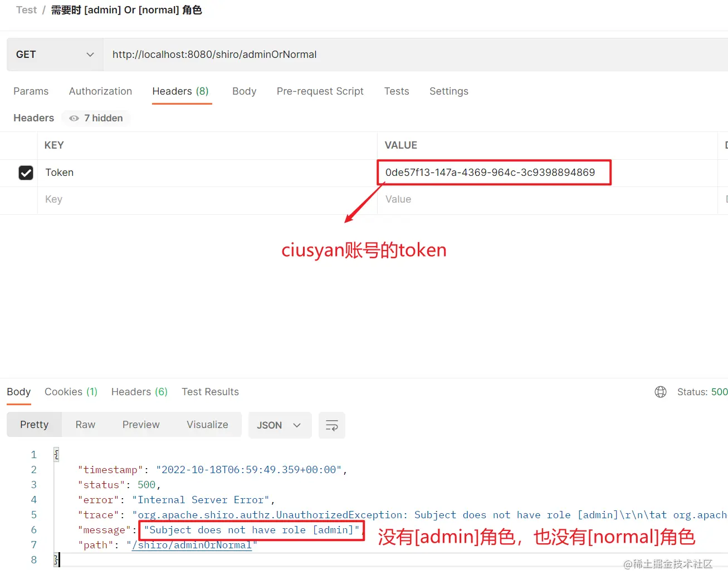Open the JSON format dropdown
This screenshot has width=728, height=585.
tap(280, 425)
